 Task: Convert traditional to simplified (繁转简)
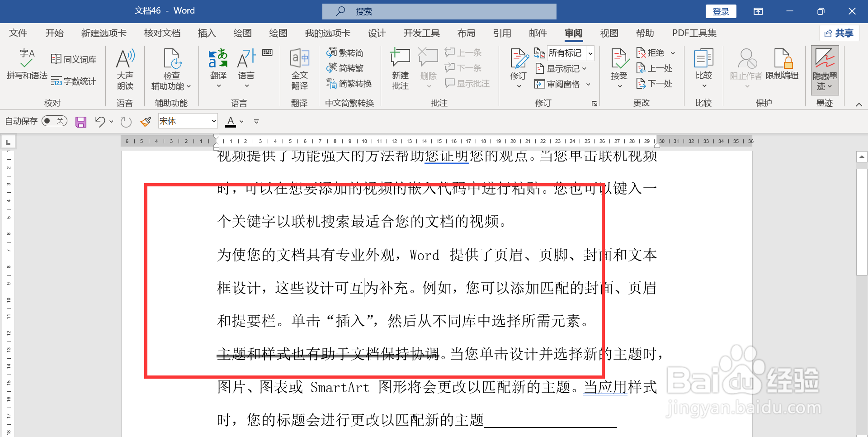[345, 52]
